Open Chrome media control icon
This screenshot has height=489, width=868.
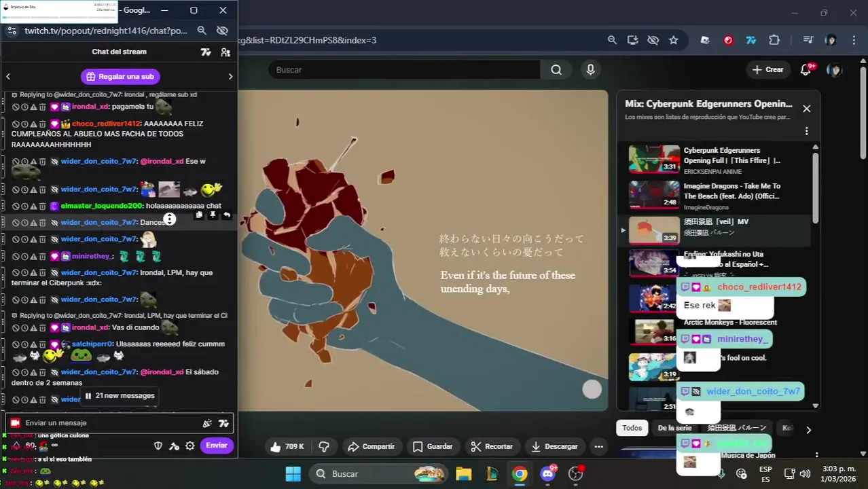(x=808, y=40)
